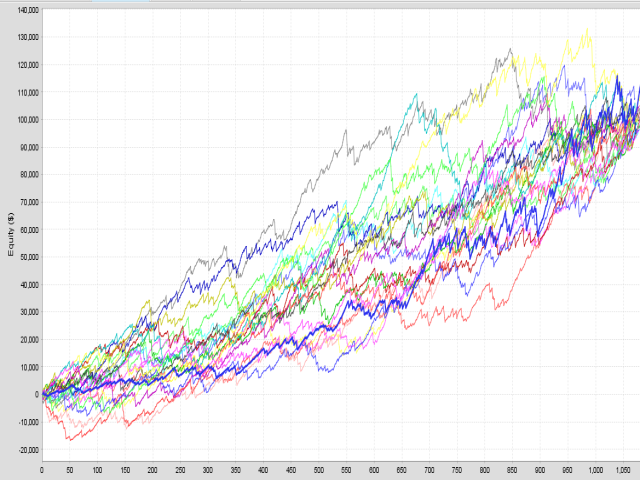
Task: Select the "900" horizontal axis value
Action: point(540,470)
